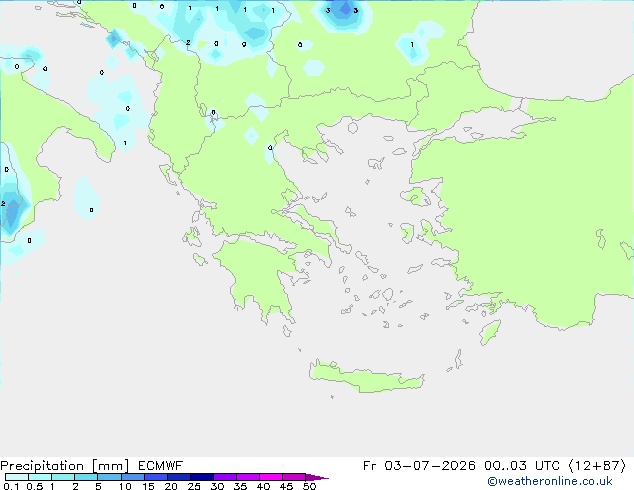Screen dimensions: 634x490
Task: Click the legend value '0.1'
Action: pyautogui.click(x=11, y=486)
